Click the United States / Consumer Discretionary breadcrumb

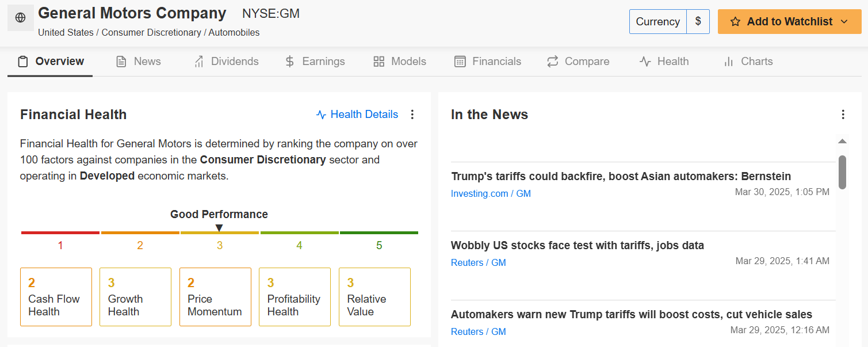click(149, 33)
